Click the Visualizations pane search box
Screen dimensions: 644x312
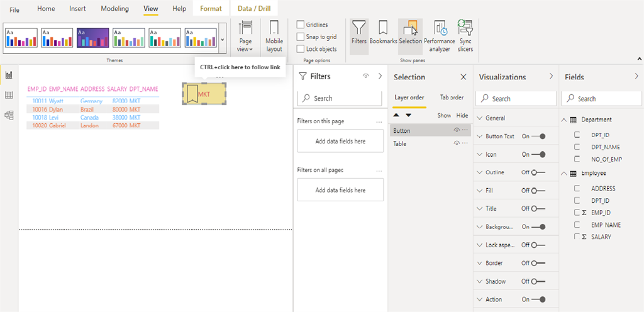pos(516,99)
